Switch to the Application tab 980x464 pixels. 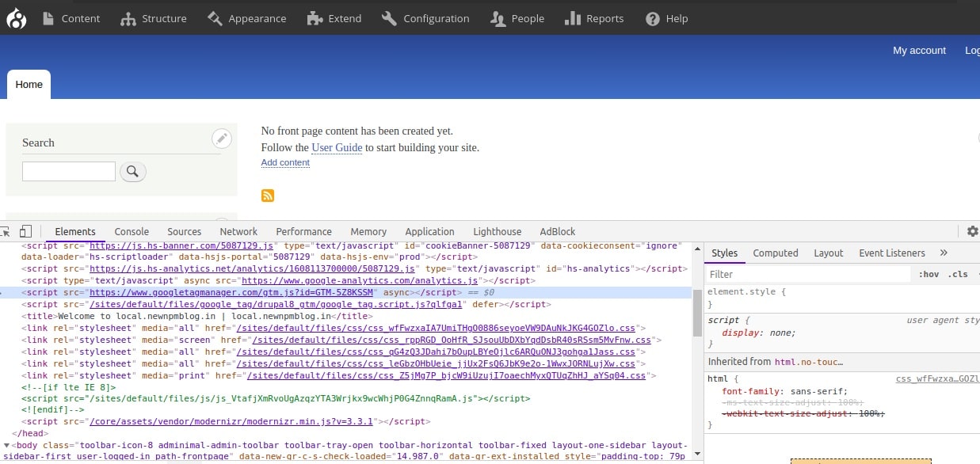(429, 231)
